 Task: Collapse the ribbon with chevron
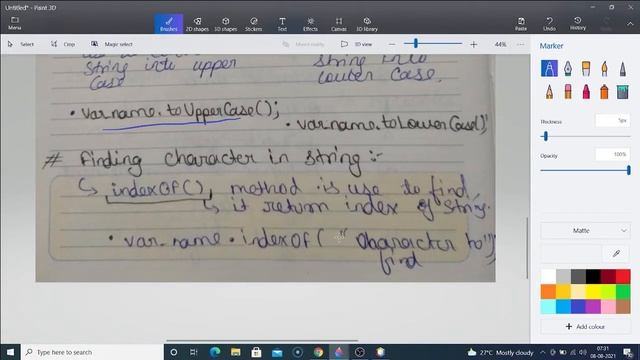point(630,24)
